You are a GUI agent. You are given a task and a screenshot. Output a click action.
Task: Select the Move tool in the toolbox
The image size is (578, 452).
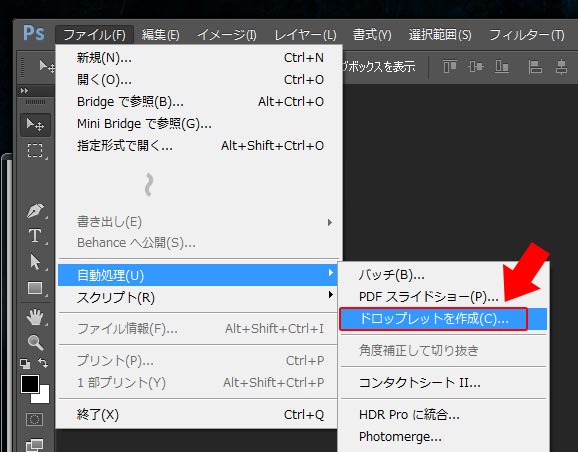(x=35, y=125)
